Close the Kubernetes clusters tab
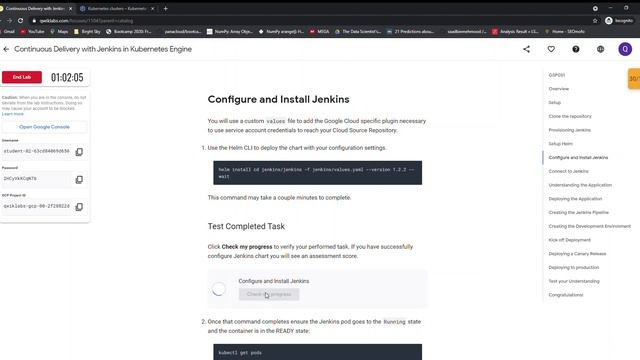 click(153, 8)
